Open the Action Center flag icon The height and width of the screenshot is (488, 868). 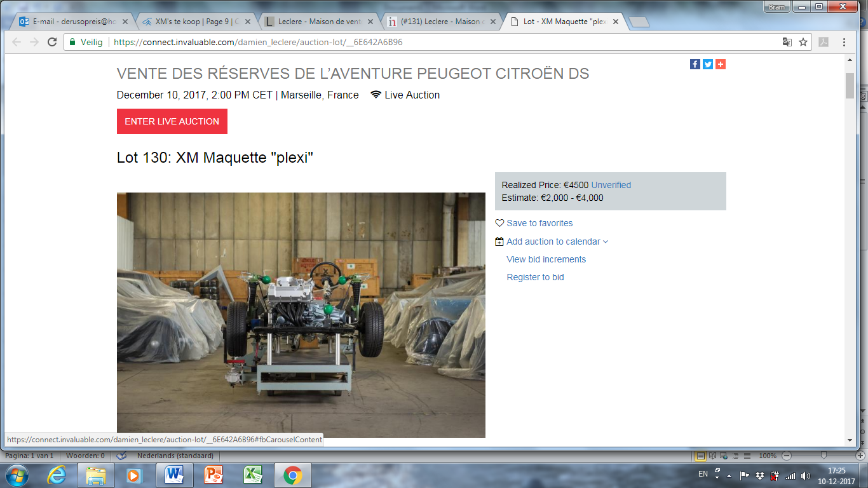coord(744,475)
